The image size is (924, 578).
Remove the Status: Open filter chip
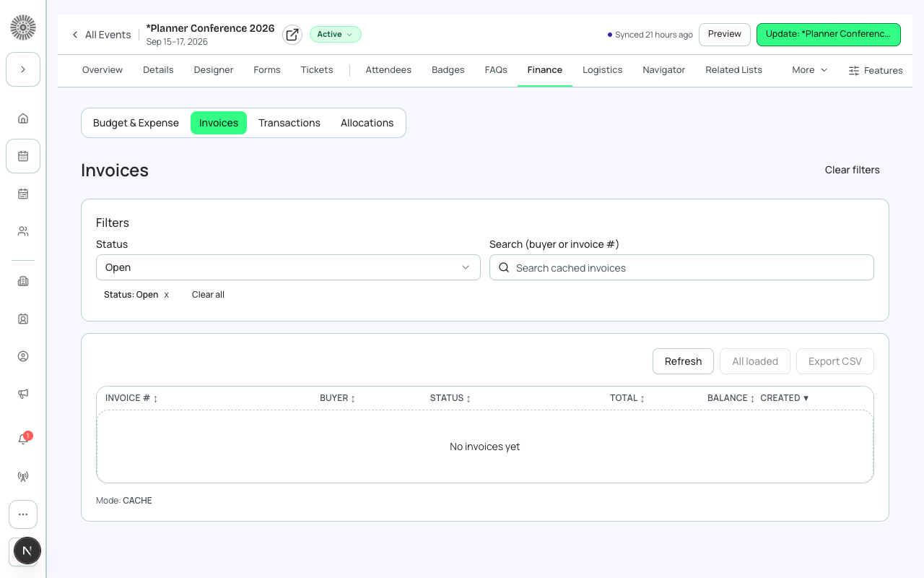(167, 295)
